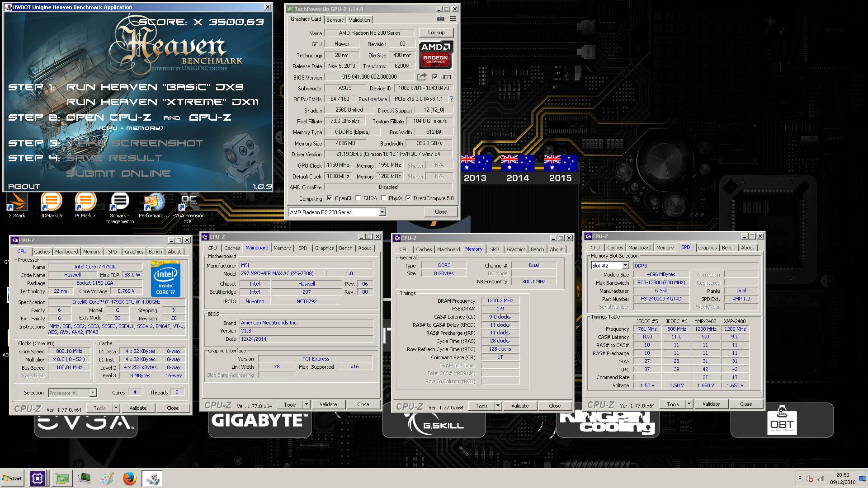The height and width of the screenshot is (488, 868).
Task: Click the AMD Radeon Graphics logo
Action: click(436, 55)
